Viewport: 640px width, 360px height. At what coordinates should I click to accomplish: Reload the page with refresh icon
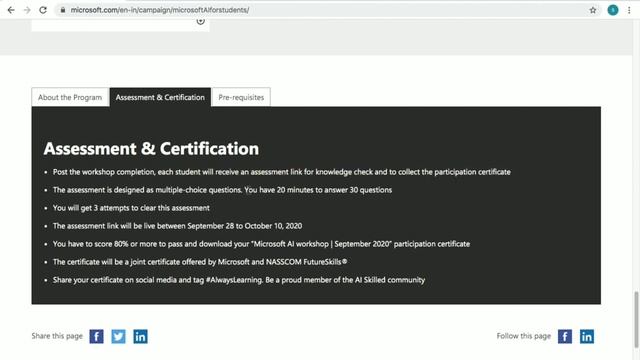coord(43,10)
